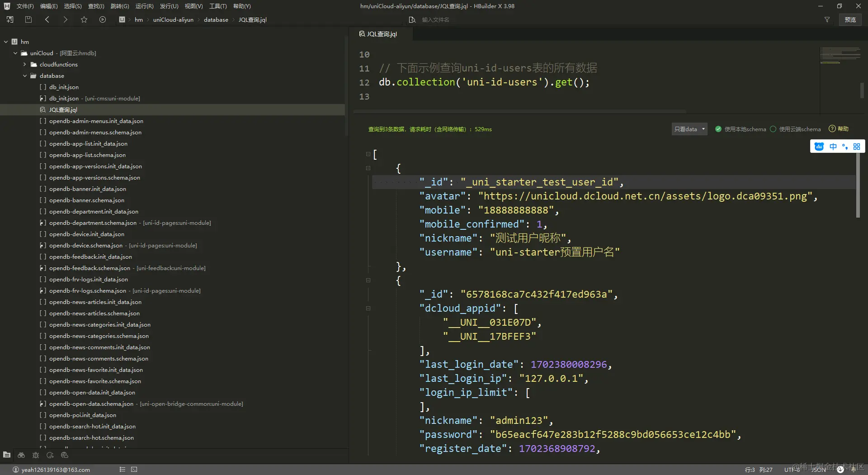Click the uniCloud-aliyun breadcrumb
Screen dimensions: 868x475
[173, 19]
